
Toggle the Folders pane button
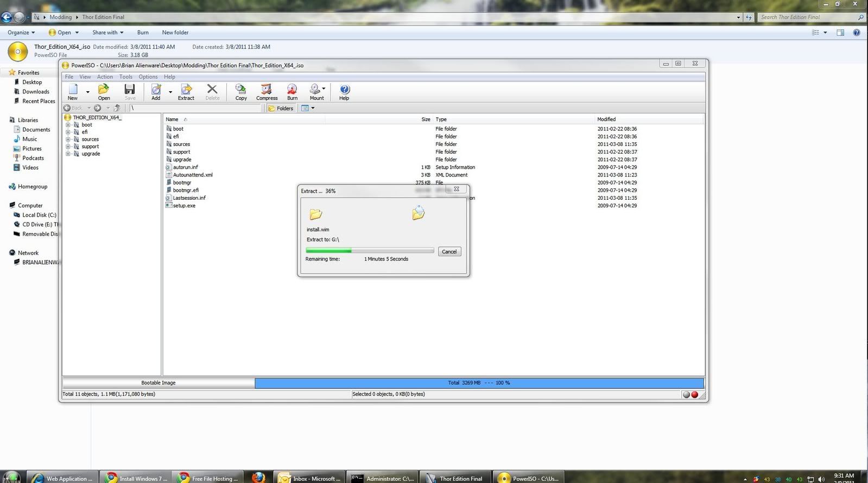(281, 108)
